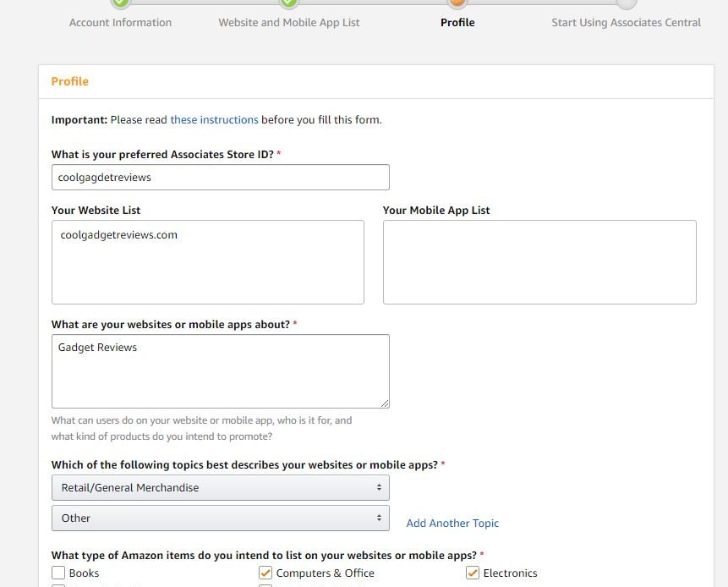Select the Profile step label
Viewport: 728px width, 587px height.
pos(457,22)
